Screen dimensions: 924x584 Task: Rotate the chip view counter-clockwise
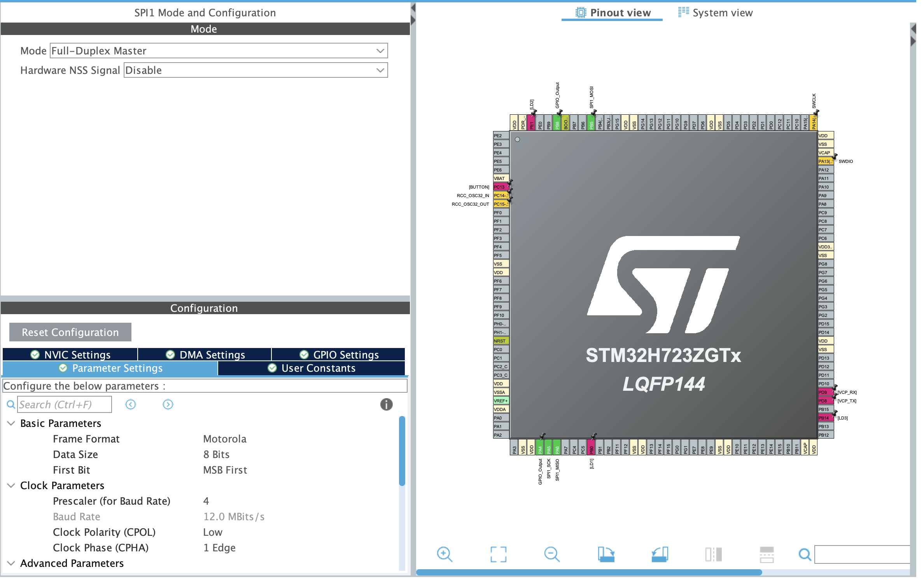pos(660,554)
